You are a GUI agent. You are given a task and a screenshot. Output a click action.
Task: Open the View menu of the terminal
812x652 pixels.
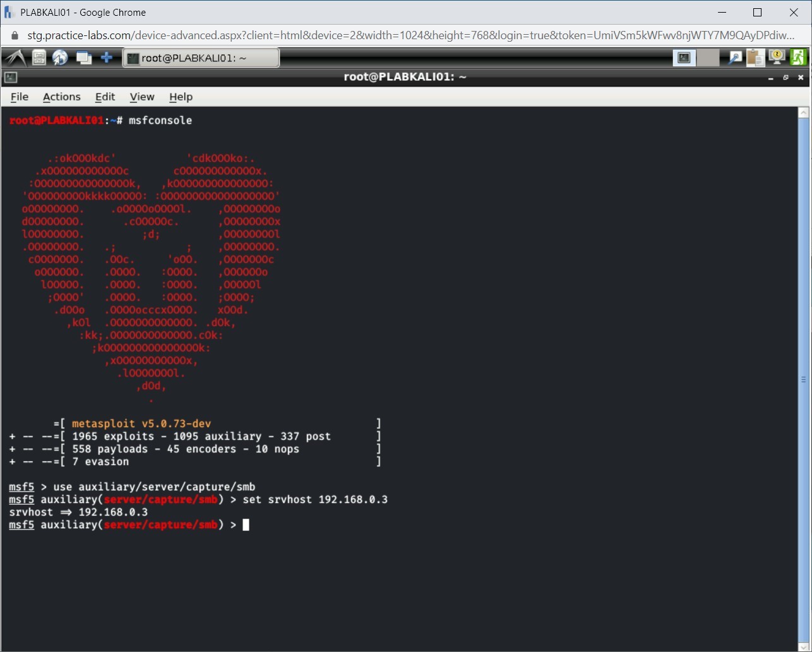[x=141, y=97]
